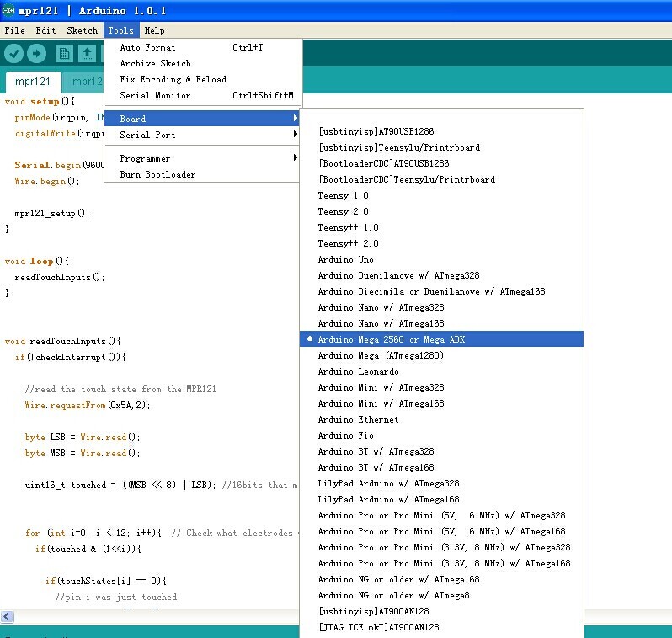
Task: Choose Burn Bootloader
Action: tap(202, 174)
